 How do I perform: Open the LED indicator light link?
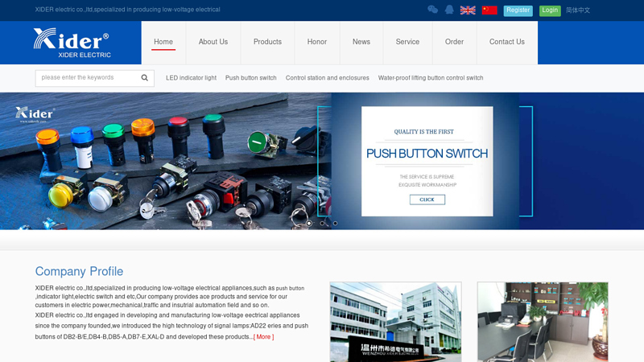[x=191, y=78]
